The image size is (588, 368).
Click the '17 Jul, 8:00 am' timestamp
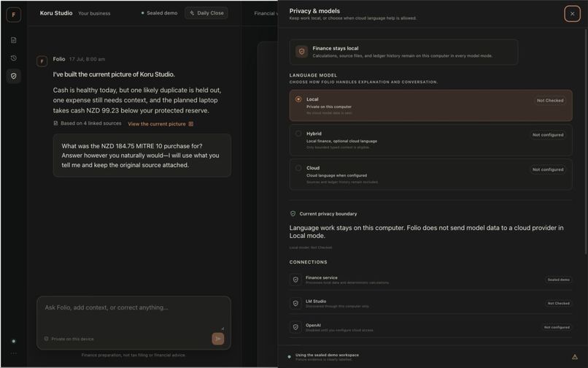87,59
